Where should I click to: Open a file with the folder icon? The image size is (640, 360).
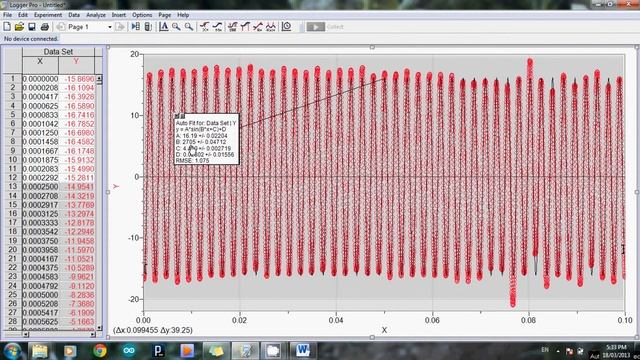[19, 27]
